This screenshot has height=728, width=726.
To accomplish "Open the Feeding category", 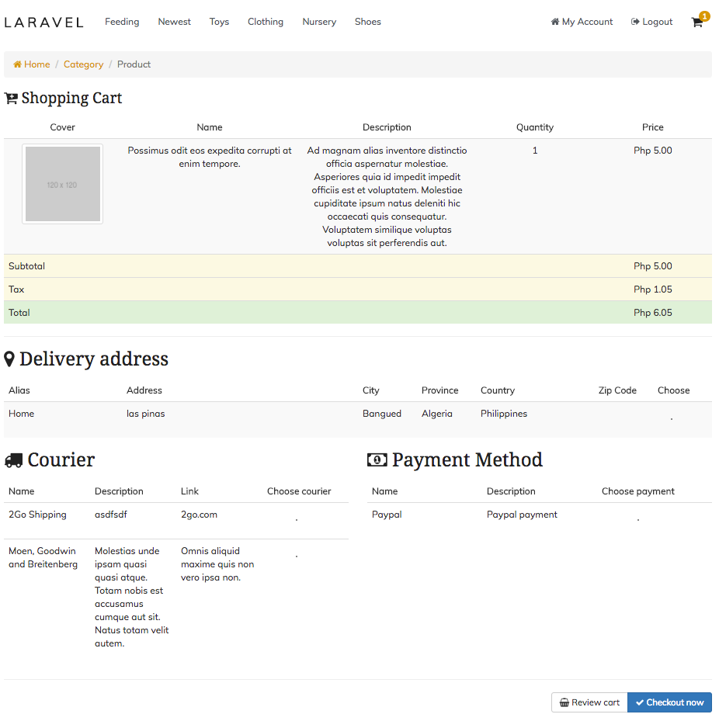I will (122, 22).
